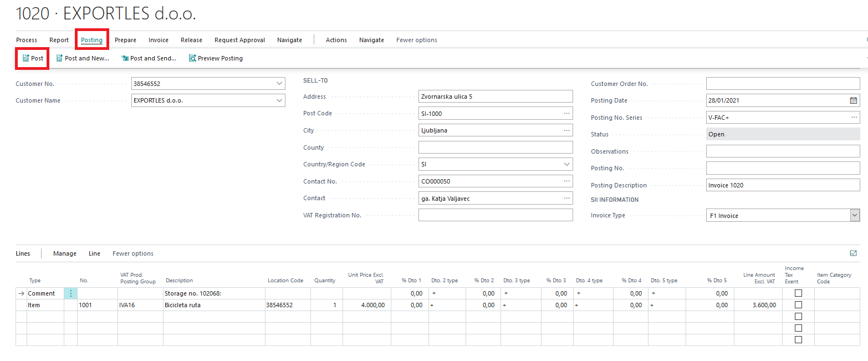The height and width of the screenshot is (361, 868).
Task: Open Request Approval menu
Action: 239,40
